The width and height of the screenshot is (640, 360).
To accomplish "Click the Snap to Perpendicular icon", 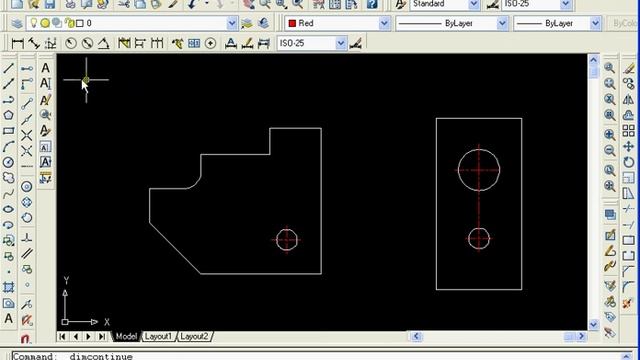I will point(27,238).
